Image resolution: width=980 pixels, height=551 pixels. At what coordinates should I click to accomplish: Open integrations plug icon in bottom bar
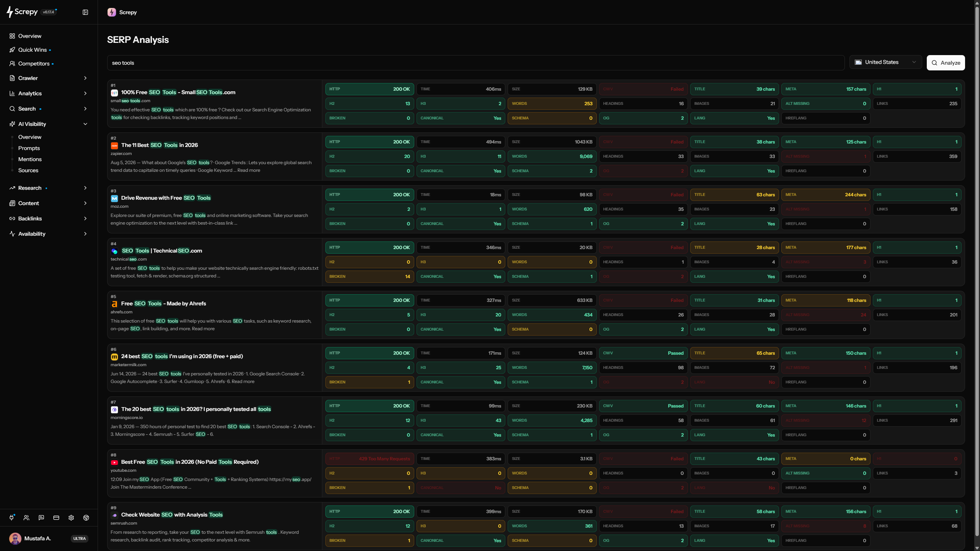click(12, 518)
